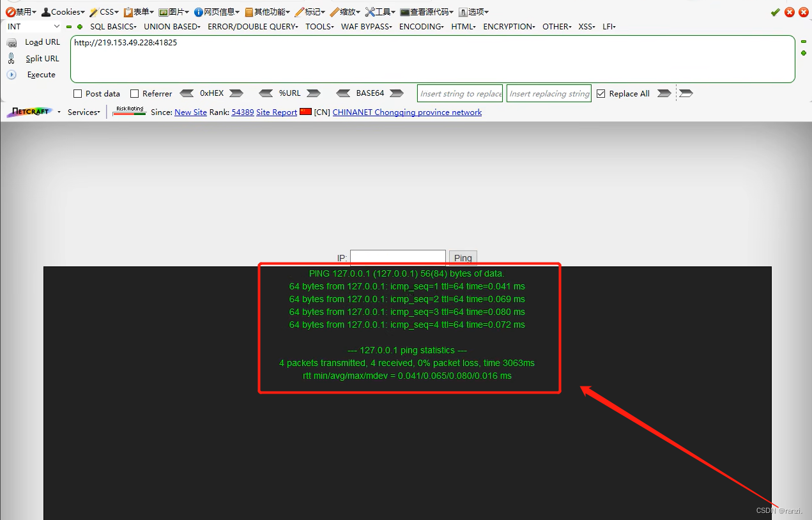Click the BASE64 encode right arrow
812x520 pixels.
(397, 93)
